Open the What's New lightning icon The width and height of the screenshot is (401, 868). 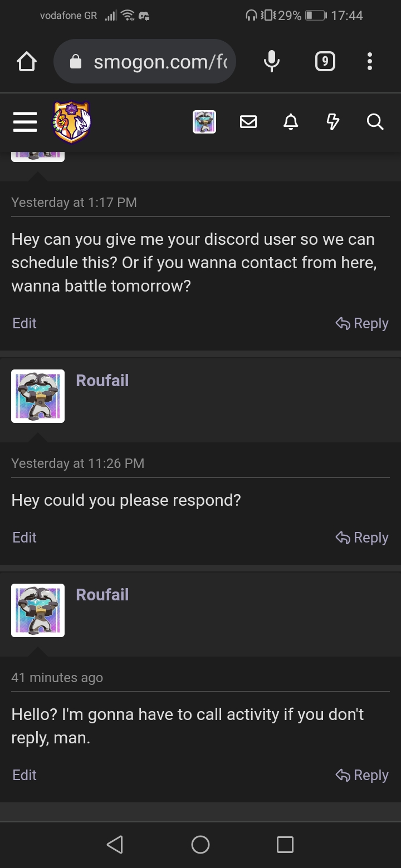click(x=332, y=122)
